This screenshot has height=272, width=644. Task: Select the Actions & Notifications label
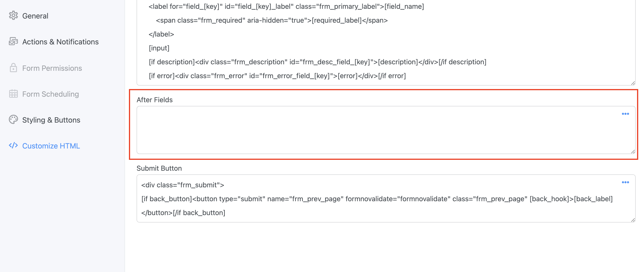point(60,41)
